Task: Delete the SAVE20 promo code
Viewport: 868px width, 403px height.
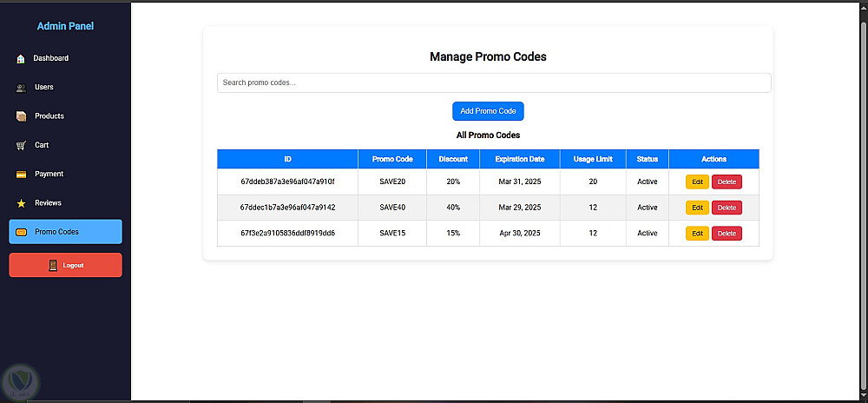Action: pyautogui.click(x=727, y=182)
